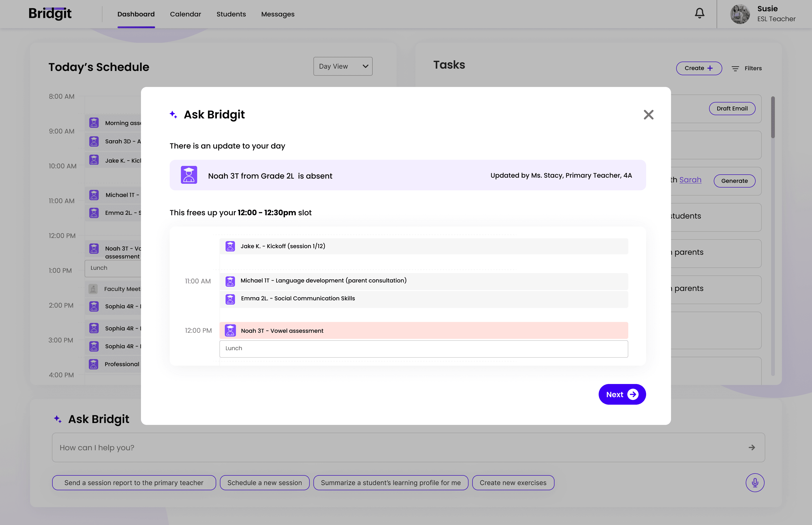Click the Ask Bridgit panel sparkle icon

tap(58, 419)
